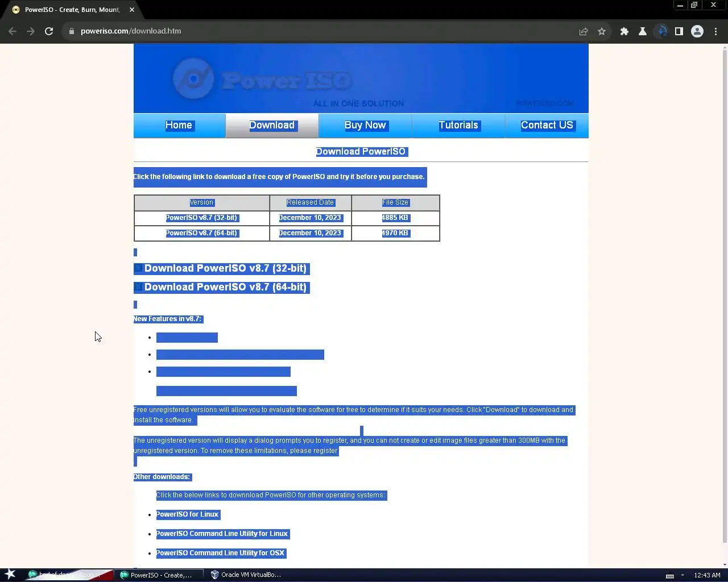This screenshot has height=582, width=728.
Task: Show the Chrome downloads indicator
Action: [661, 31]
